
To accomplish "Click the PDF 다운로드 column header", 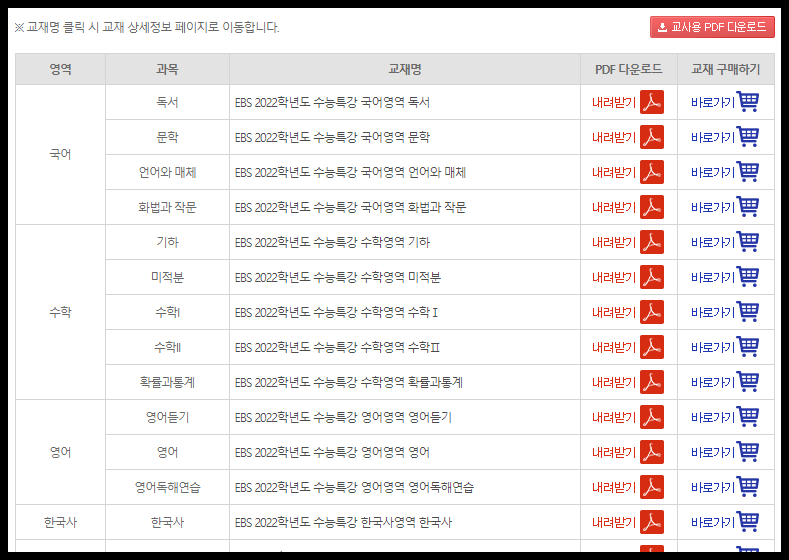I will tap(628, 69).
